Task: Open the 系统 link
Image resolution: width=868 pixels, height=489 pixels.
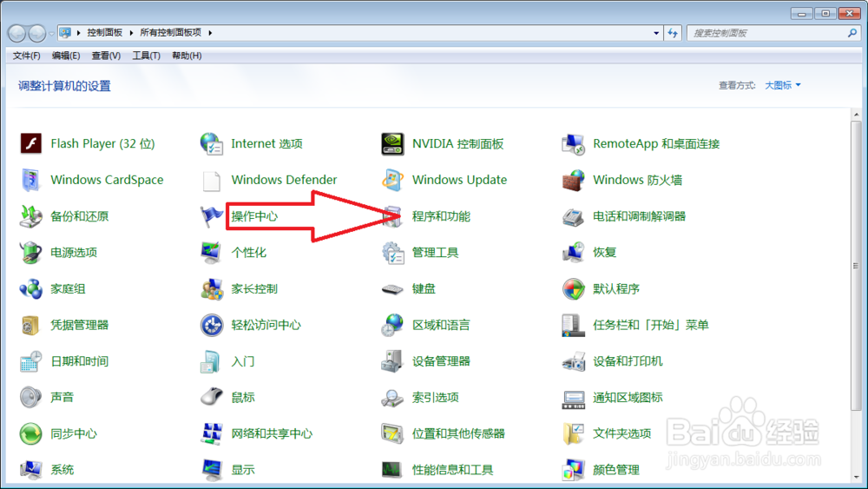Action: (62, 470)
